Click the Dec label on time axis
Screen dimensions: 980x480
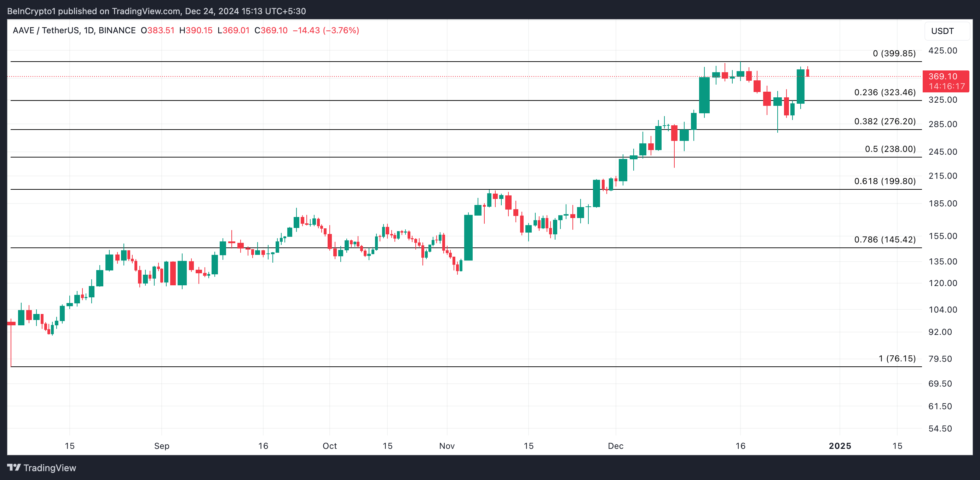[615, 446]
